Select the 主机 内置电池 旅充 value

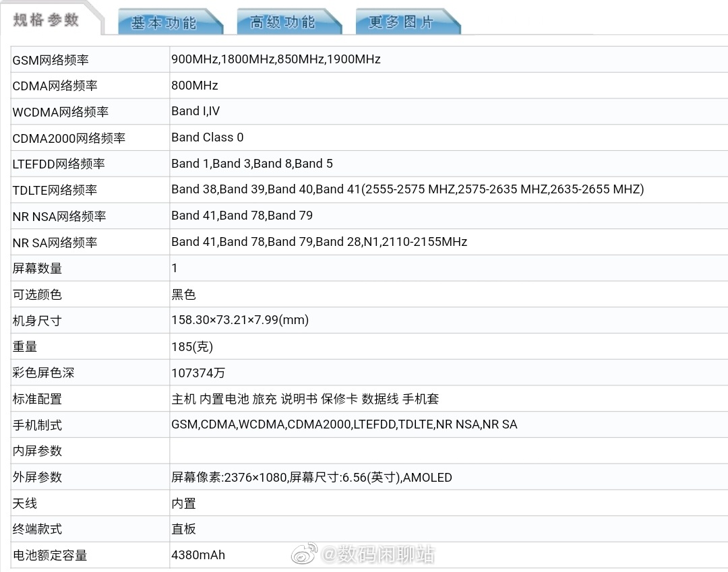pos(305,399)
